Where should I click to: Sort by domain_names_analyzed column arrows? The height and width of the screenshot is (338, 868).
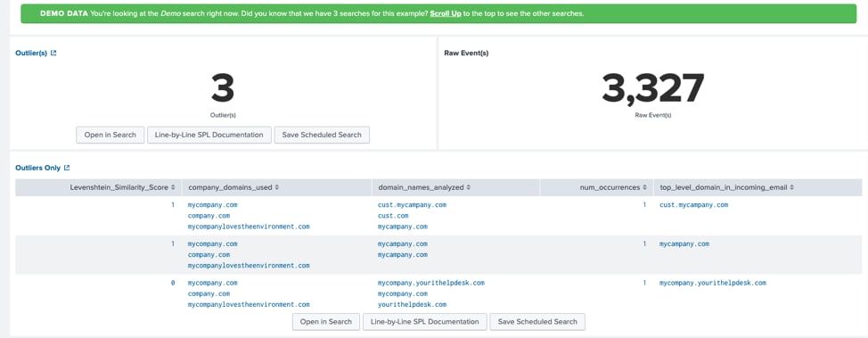click(x=469, y=187)
